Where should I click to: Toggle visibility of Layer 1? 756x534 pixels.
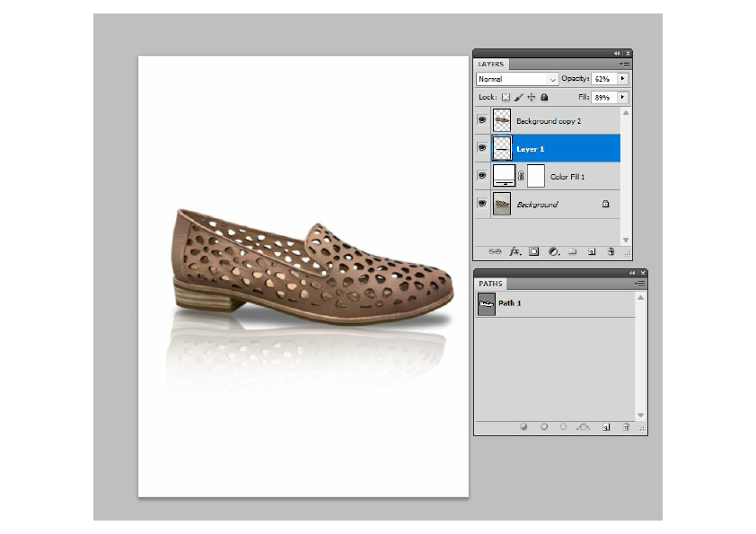[x=482, y=148]
